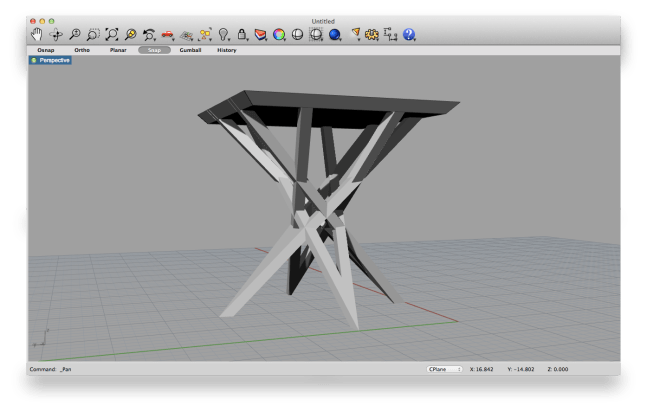Toggle History recording
Screen dimensions: 647x412
click(227, 50)
